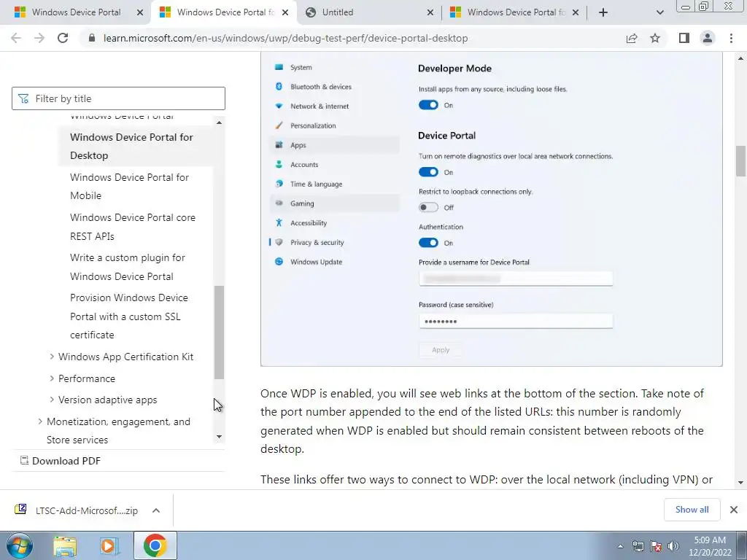Click the sidebar scroll up arrow
This screenshot has height=560, width=747.
[219, 122]
